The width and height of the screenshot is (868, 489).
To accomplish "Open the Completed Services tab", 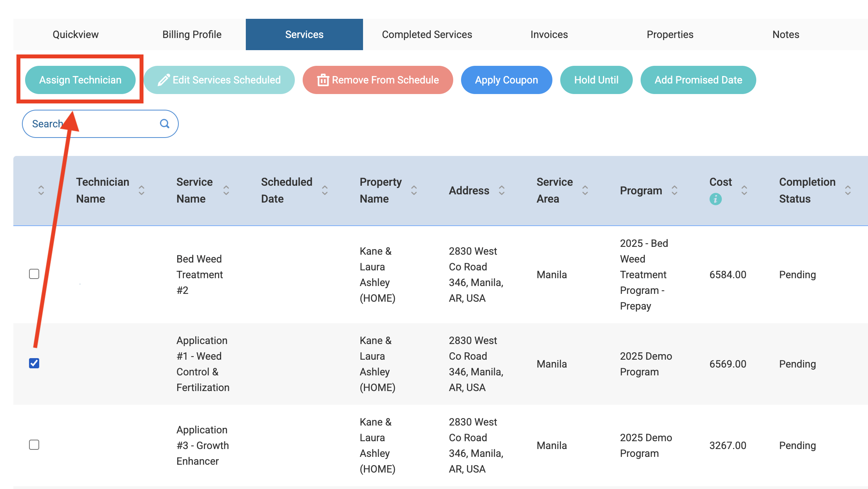I will pos(427,34).
